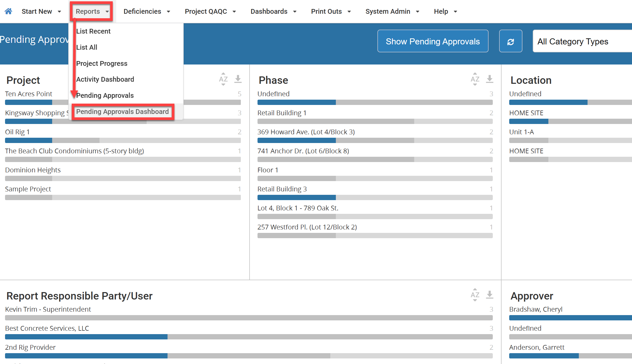Open the Help menu
The height and width of the screenshot is (364, 632).
click(x=445, y=11)
